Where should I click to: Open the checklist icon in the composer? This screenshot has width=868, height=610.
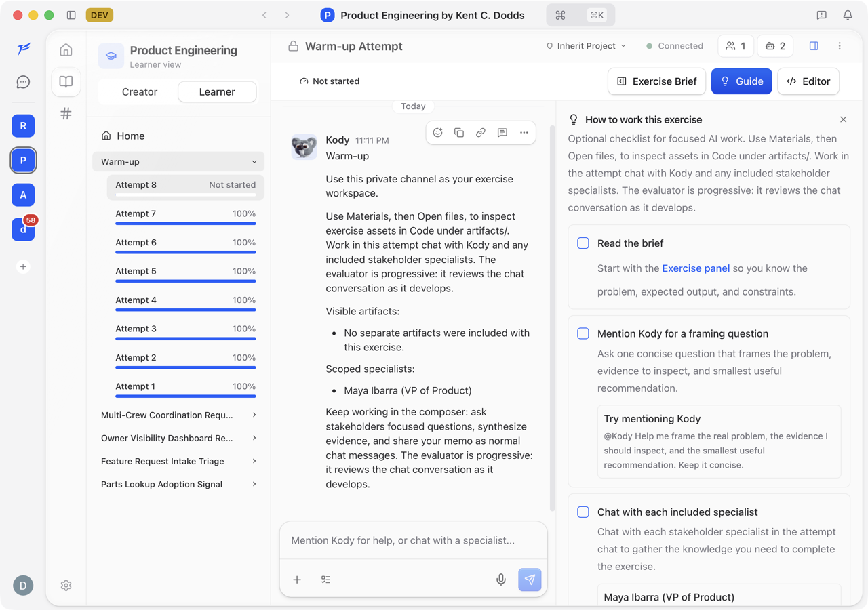click(x=325, y=579)
